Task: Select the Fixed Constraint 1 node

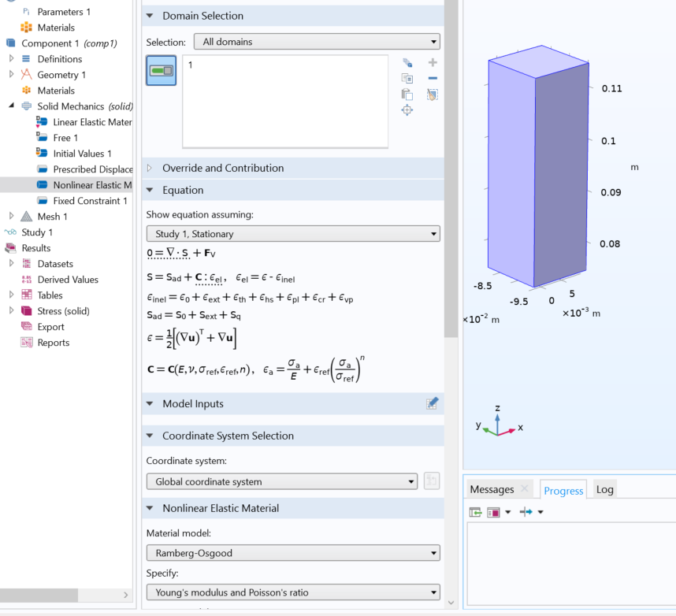Action: coord(90,201)
